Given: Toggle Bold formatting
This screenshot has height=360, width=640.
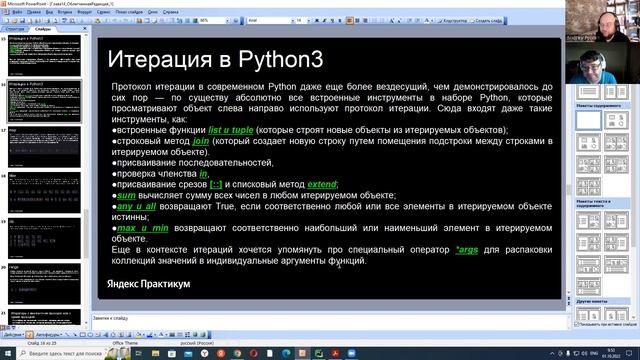Looking at the screenshot, I should [x=317, y=20].
